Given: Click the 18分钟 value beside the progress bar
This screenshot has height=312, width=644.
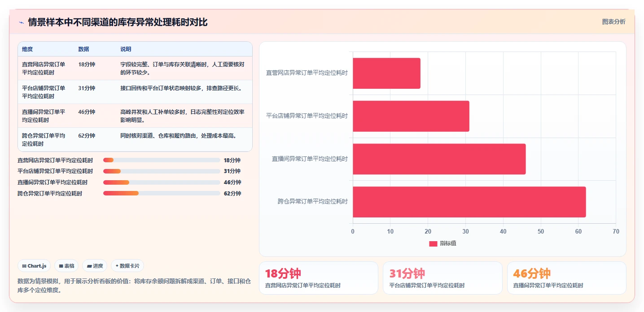Looking at the screenshot, I should [232, 160].
